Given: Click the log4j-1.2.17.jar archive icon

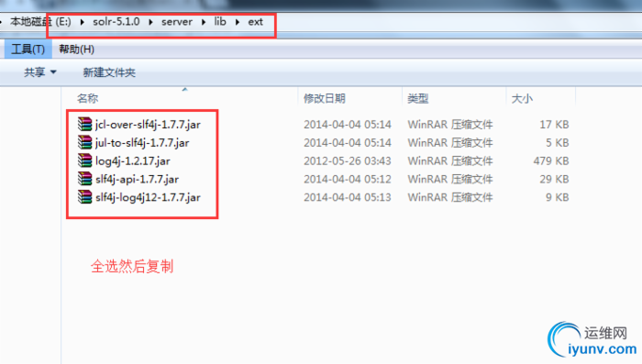Looking at the screenshot, I should point(84,160).
